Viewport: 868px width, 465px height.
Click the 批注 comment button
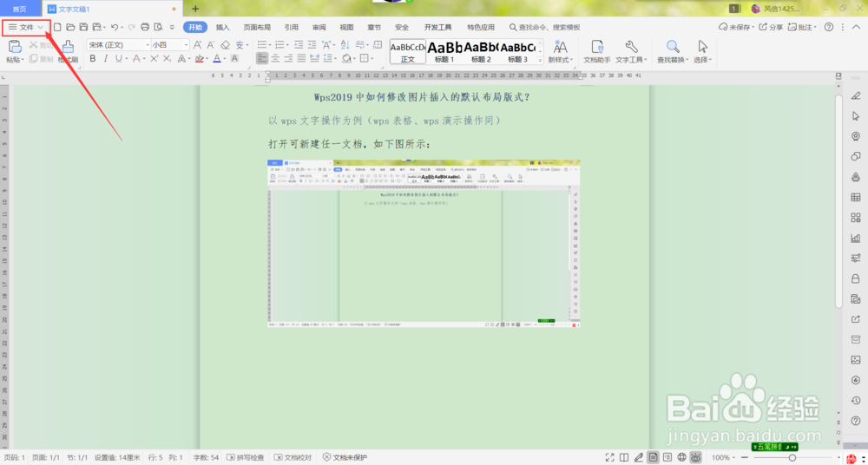click(802, 27)
